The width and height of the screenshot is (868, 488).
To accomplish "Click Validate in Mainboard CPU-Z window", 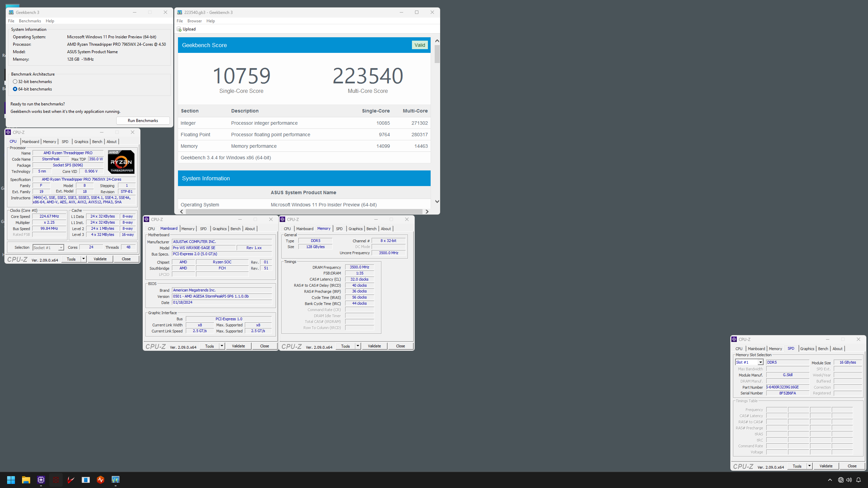I will (x=238, y=346).
